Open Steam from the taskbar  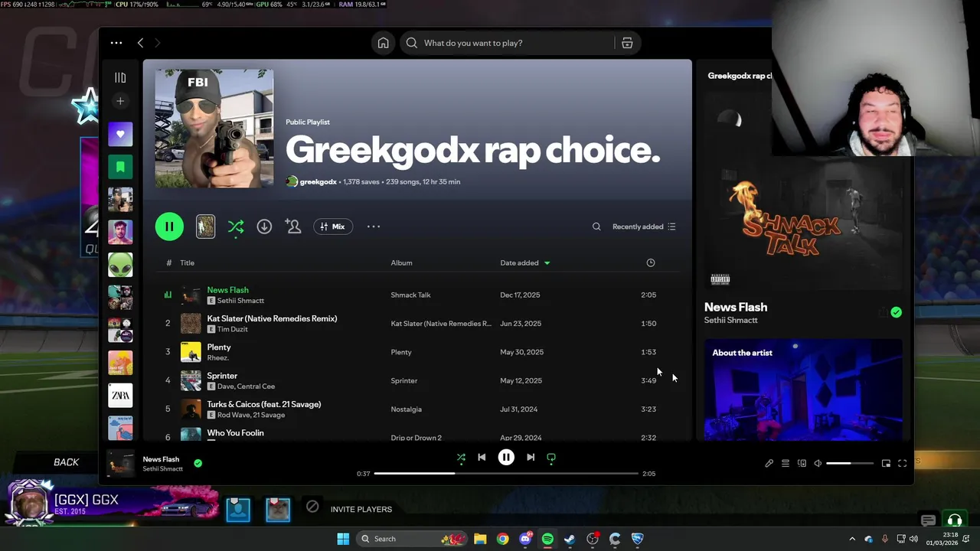[570, 539]
